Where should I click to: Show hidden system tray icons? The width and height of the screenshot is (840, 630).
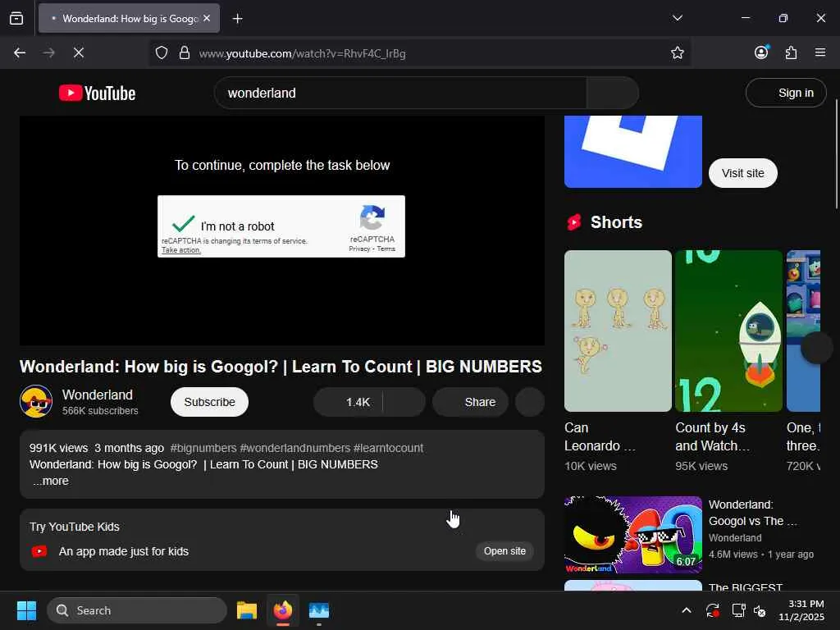[687, 610]
